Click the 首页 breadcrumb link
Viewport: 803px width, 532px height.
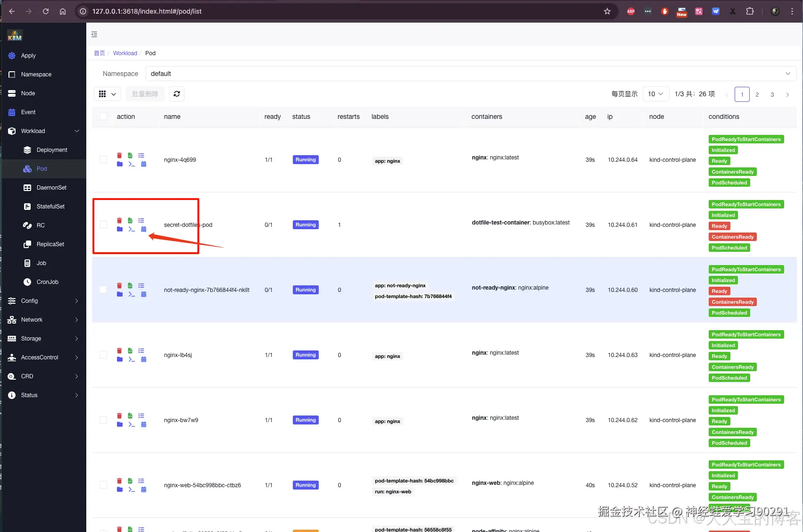point(99,53)
